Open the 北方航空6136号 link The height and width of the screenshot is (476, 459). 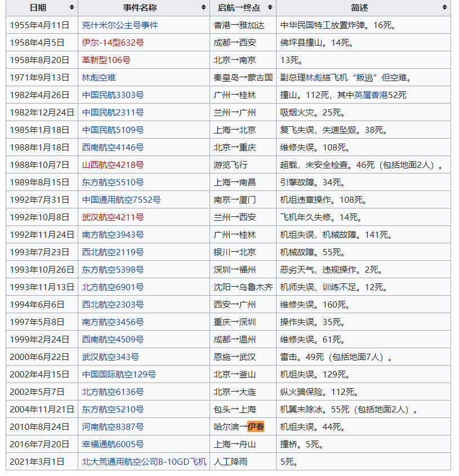pyautogui.click(x=113, y=392)
